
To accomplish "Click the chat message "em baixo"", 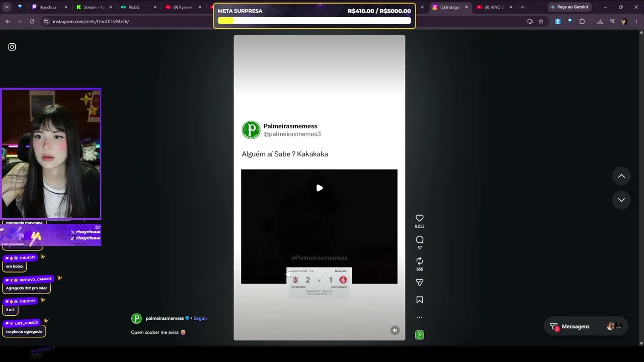I will (15, 266).
